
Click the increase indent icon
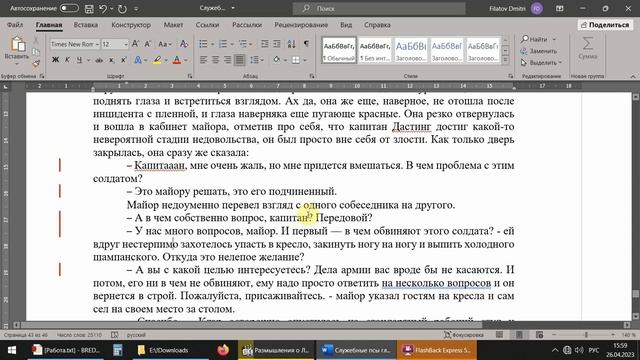coord(277,44)
